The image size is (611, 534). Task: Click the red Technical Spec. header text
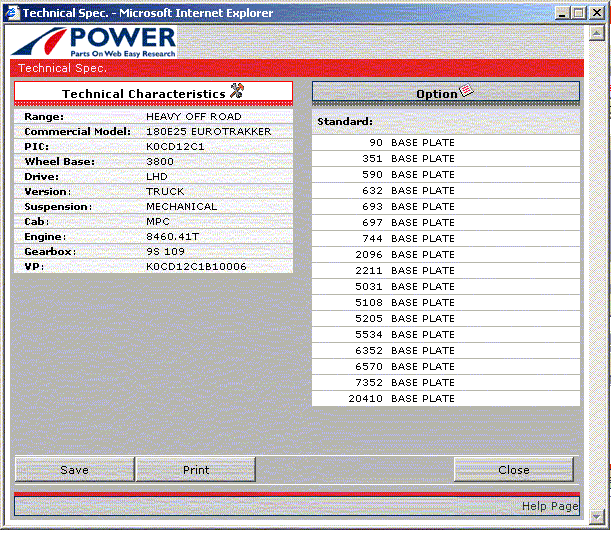62,68
